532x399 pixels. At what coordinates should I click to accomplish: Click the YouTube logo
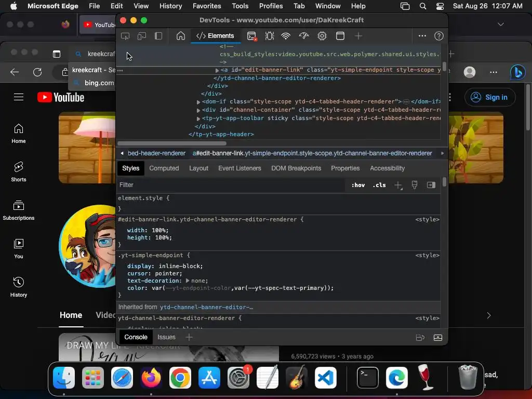tap(61, 98)
